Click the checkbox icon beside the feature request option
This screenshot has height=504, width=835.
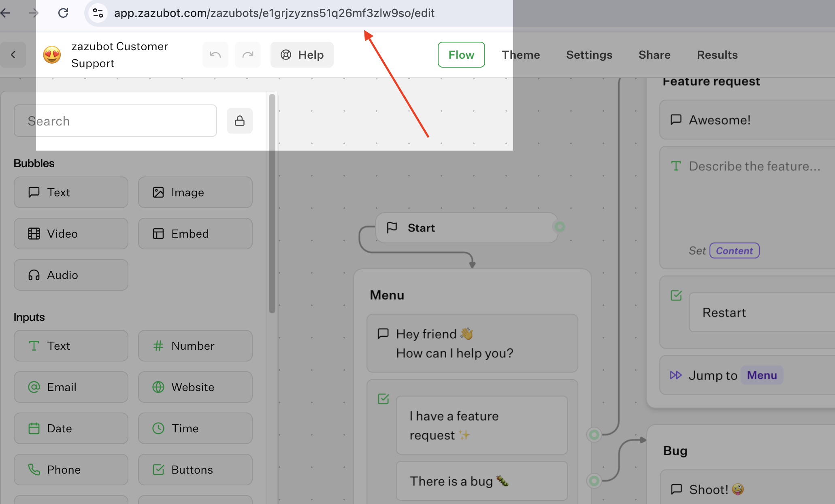[383, 399]
